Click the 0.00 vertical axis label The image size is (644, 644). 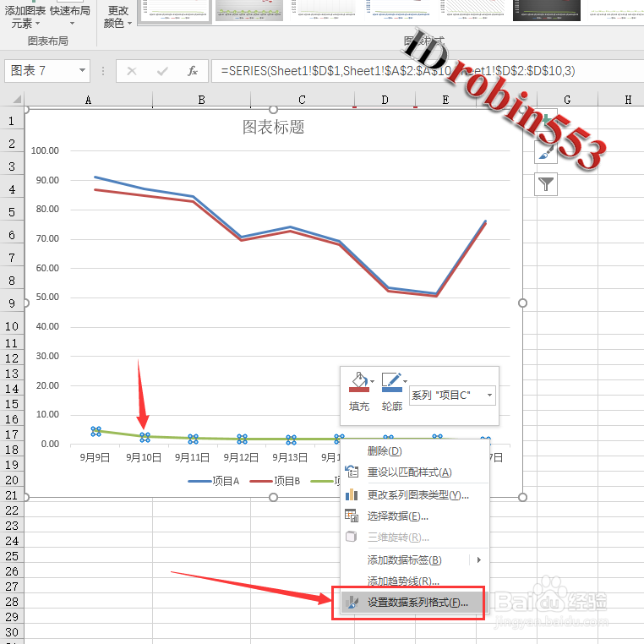[x=50, y=444]
